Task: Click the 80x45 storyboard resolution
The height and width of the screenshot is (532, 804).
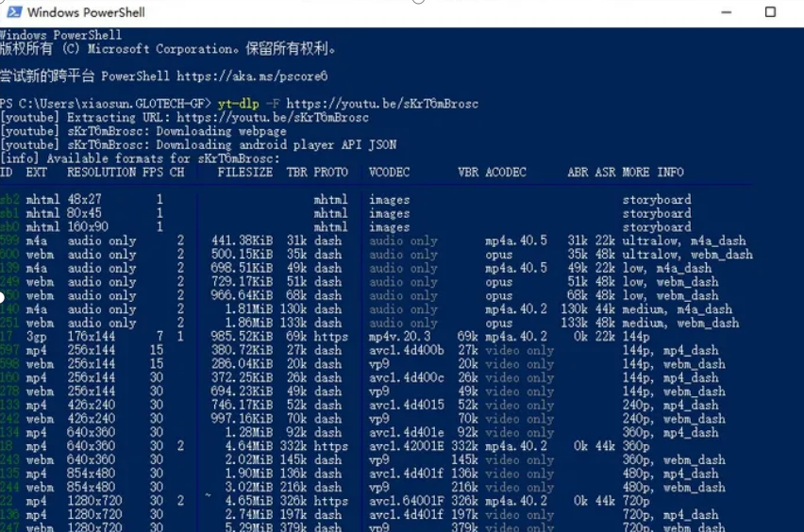Action: (85, 213)
